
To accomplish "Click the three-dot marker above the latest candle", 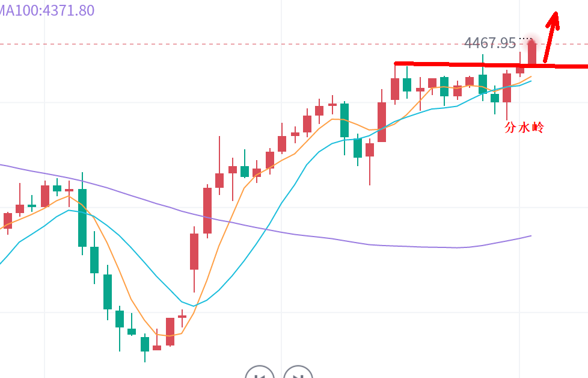I will click(x=526, y=39).
